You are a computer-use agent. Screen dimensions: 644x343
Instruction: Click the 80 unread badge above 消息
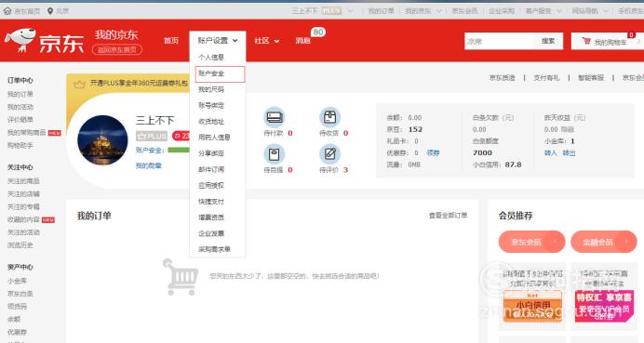[x=318, y=32]
